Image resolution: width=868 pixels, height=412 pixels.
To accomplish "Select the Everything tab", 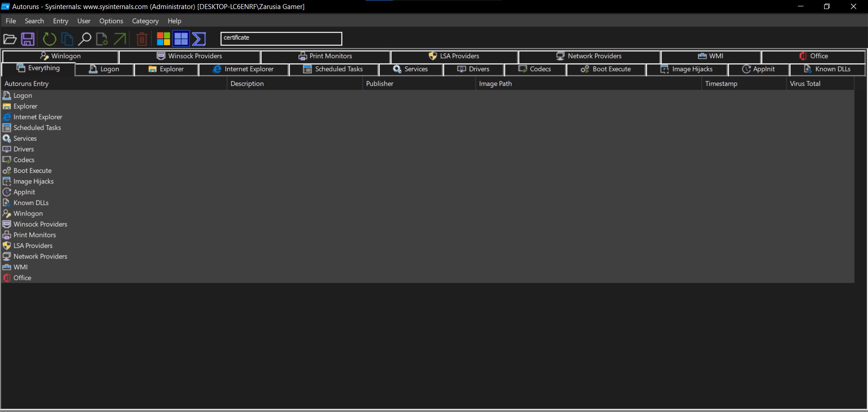I will coord(38,68).
